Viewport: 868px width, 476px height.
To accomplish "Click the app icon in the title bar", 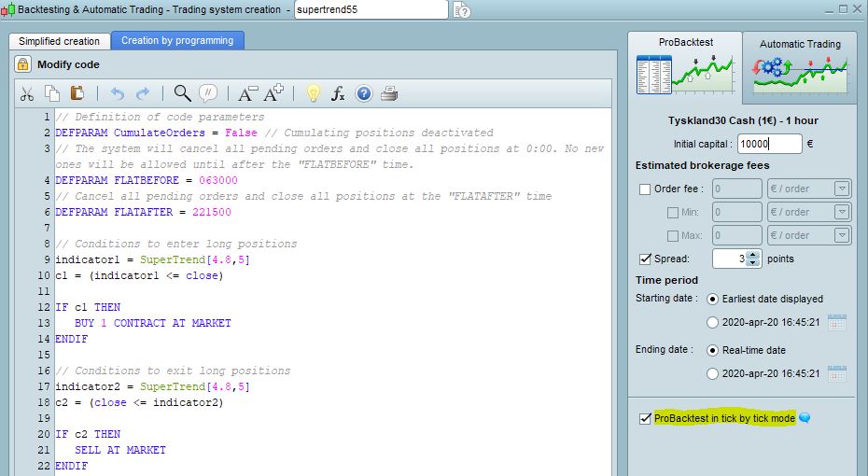I will 7,9.
